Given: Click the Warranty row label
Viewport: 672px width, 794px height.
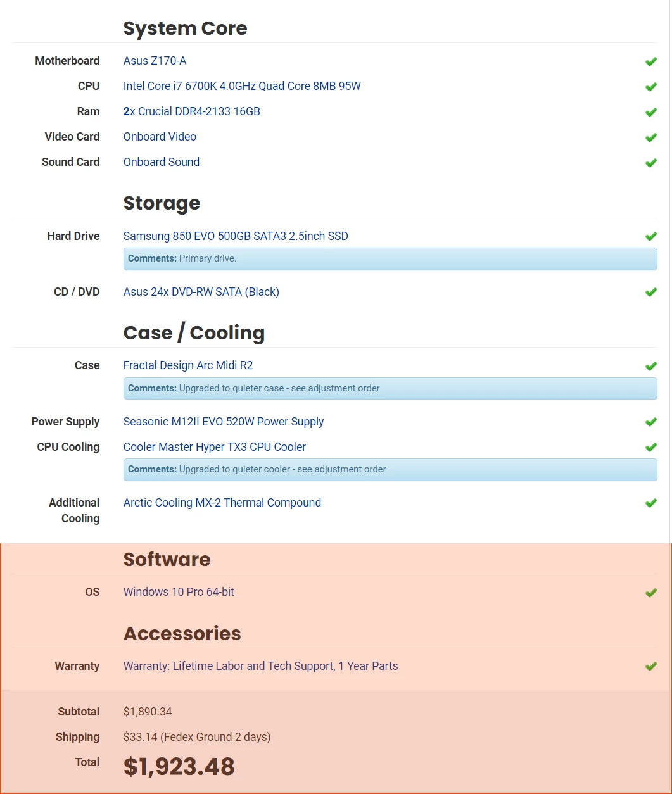Looking at the screenshot, I should tap(77, 666).
